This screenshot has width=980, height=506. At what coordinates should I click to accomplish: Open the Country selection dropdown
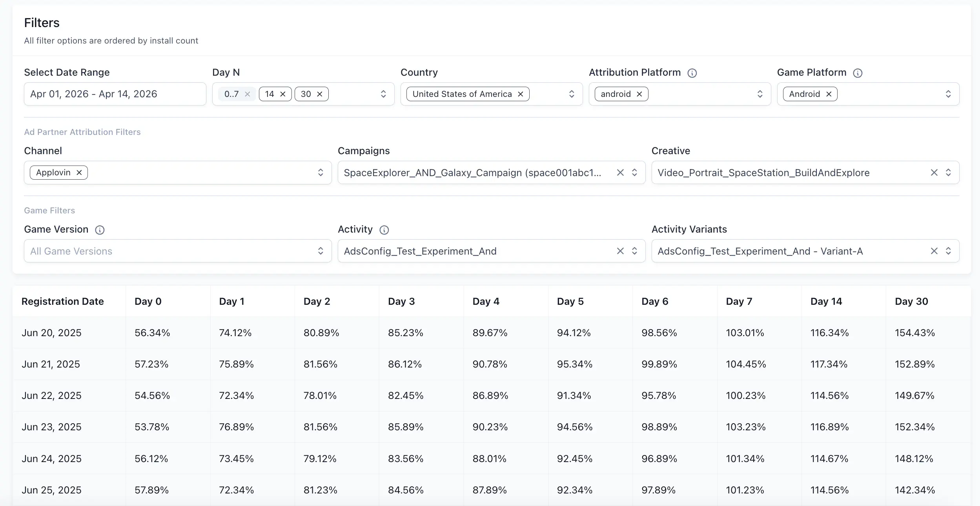tap(572, 94)
